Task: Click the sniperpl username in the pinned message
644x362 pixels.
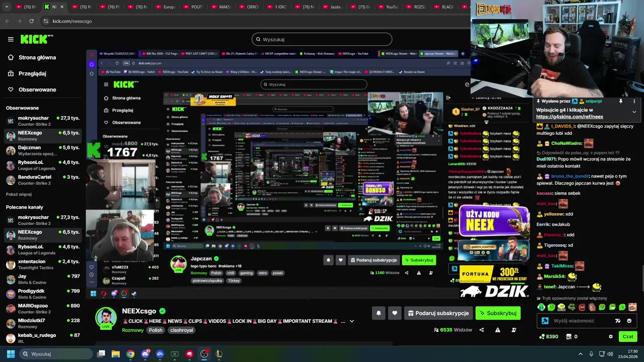Action: pos(594,101)
